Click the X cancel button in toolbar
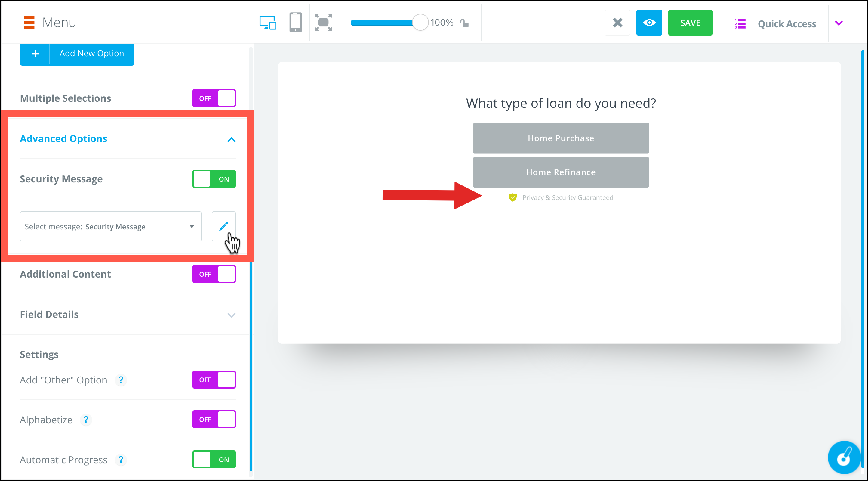 coord(617,23)
